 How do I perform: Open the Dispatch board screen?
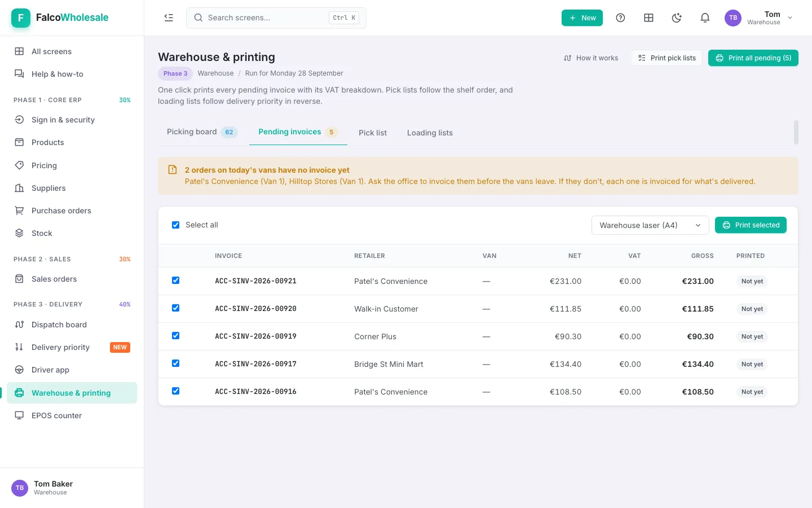click(72, 325)
